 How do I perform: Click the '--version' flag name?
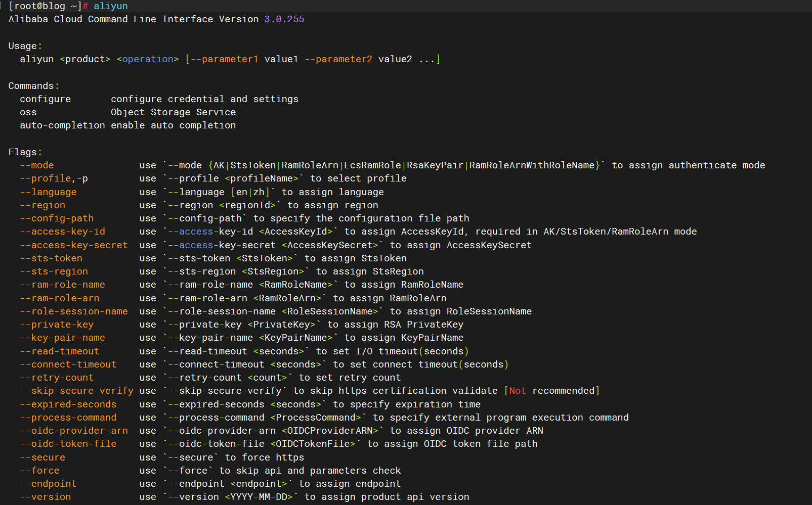point(46,497)
